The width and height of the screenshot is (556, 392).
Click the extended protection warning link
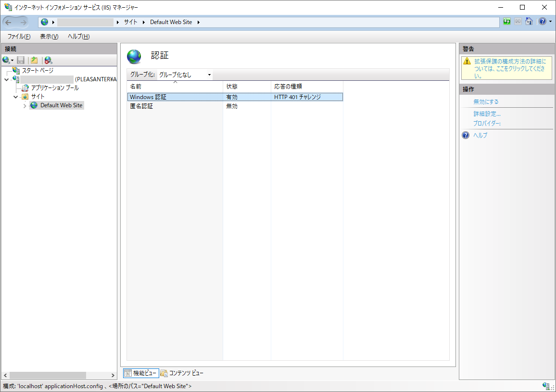click(x=510, y=68)
